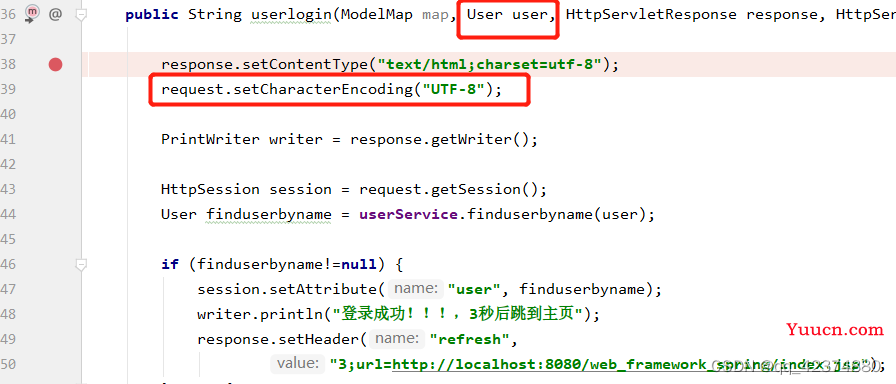Click the request mapping gutter icon on line 36

coord(33,13)
